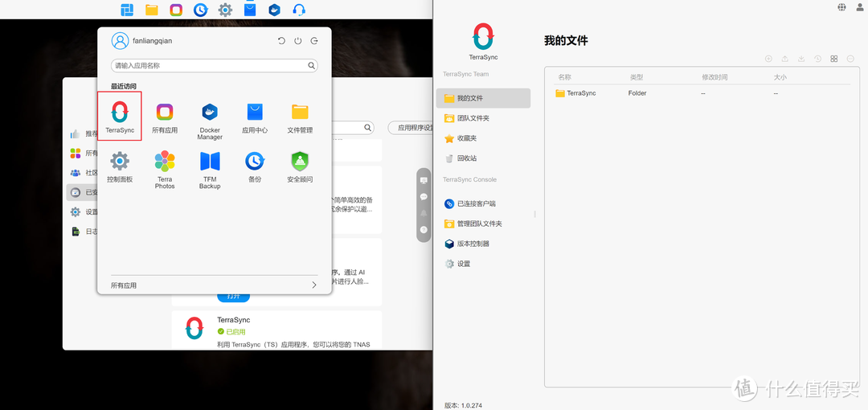Open 所有应用 icon in recent apps grid
This screenshot has width=868, height=410.
165,117
